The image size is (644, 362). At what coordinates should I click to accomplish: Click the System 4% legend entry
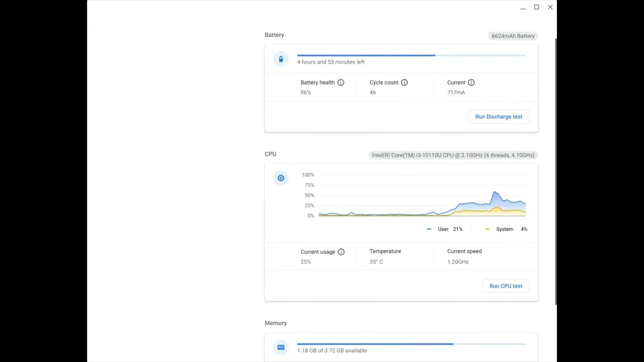click(506, 229)
